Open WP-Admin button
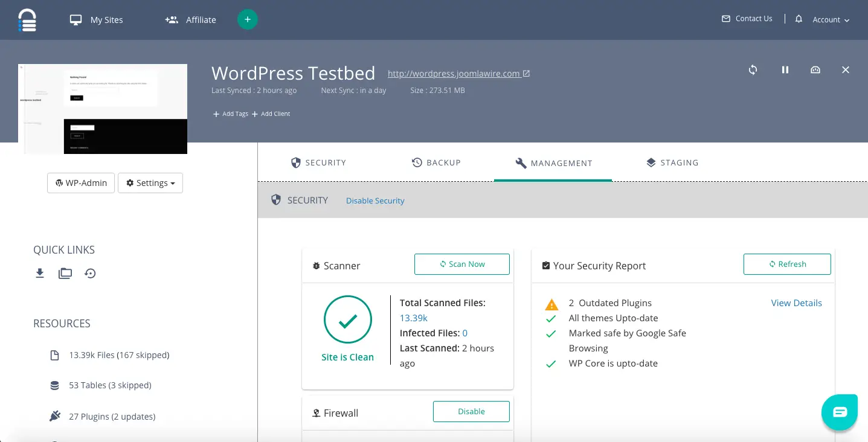Screen dimensions: 868x442 click(x=81, y=183)
